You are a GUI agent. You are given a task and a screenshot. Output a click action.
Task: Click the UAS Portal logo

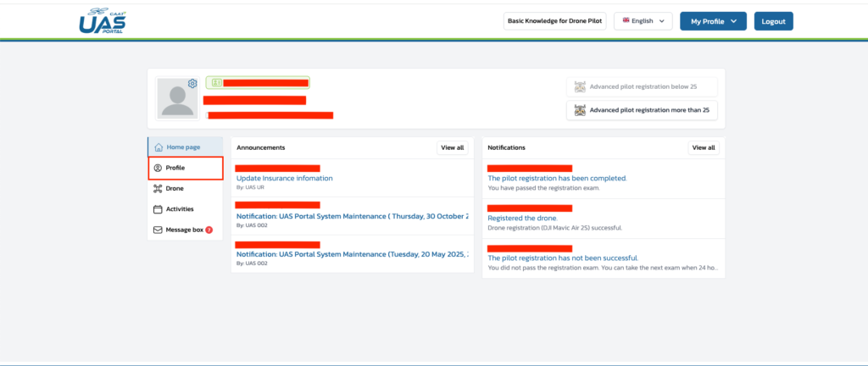[x=103, y=21]
